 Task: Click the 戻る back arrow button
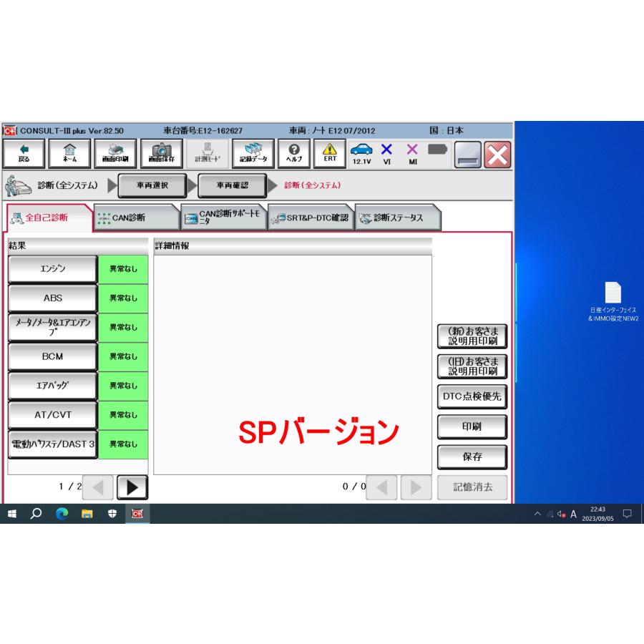click(24, 153)
